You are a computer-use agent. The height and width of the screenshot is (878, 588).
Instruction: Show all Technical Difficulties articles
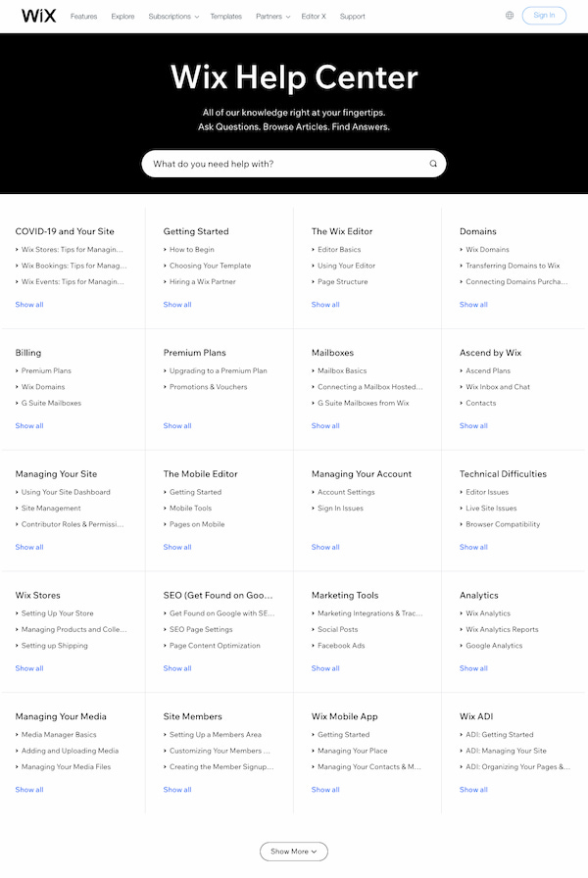[x=473, y=547]
